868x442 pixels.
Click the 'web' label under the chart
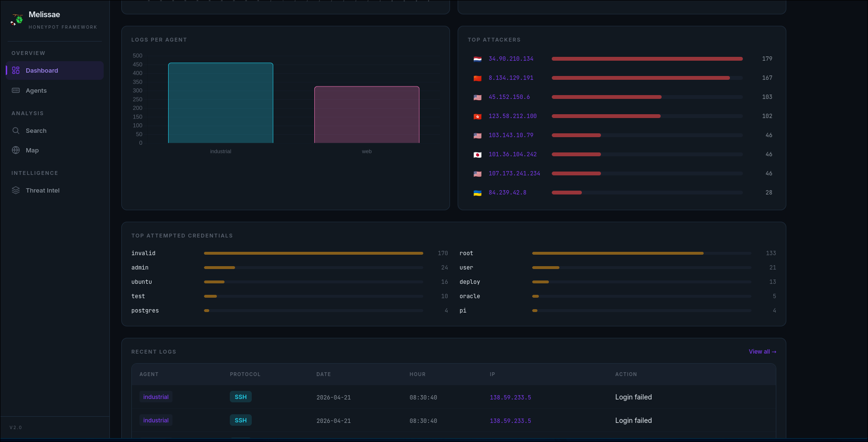[367, 151]
